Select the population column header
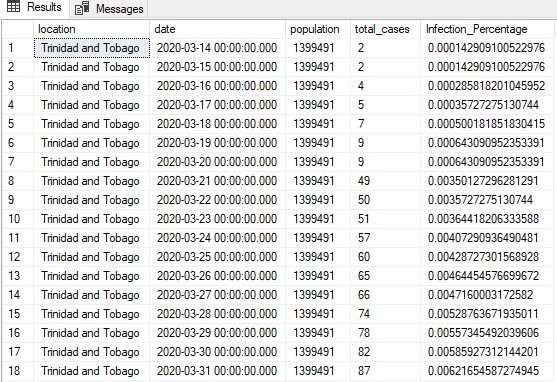This screenshot has height=382, width=557. (x=318, y=29)
